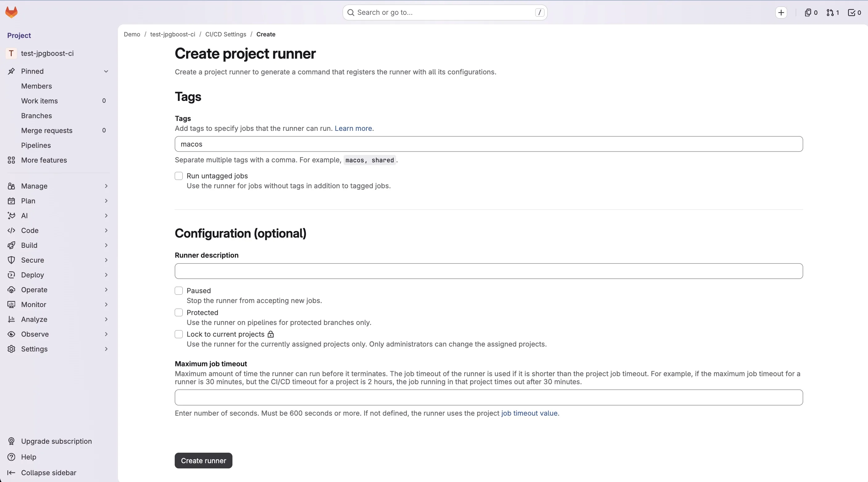Open test-jpgboost-ci project name in sidebar
The image size is (868, 482).
pos(48,53)
